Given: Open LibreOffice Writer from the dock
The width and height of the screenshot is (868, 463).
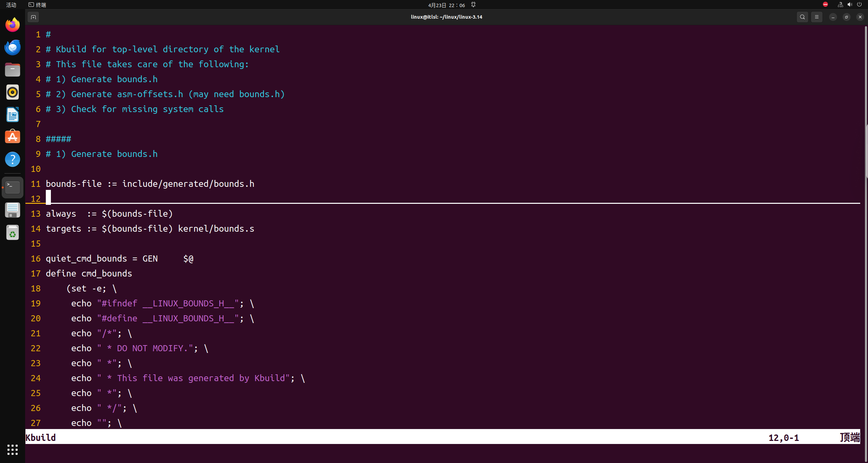Looking at the screenshot, I should 13,114.
